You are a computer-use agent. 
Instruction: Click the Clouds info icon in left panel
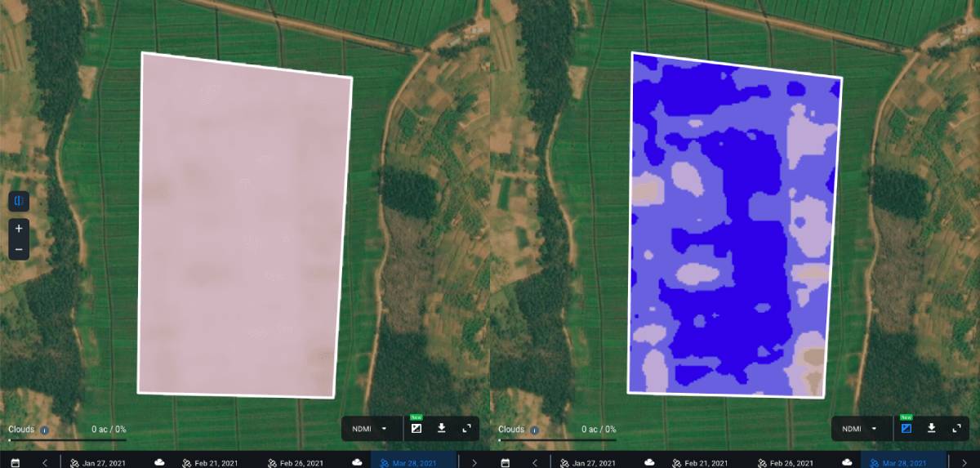pos(44,430)
